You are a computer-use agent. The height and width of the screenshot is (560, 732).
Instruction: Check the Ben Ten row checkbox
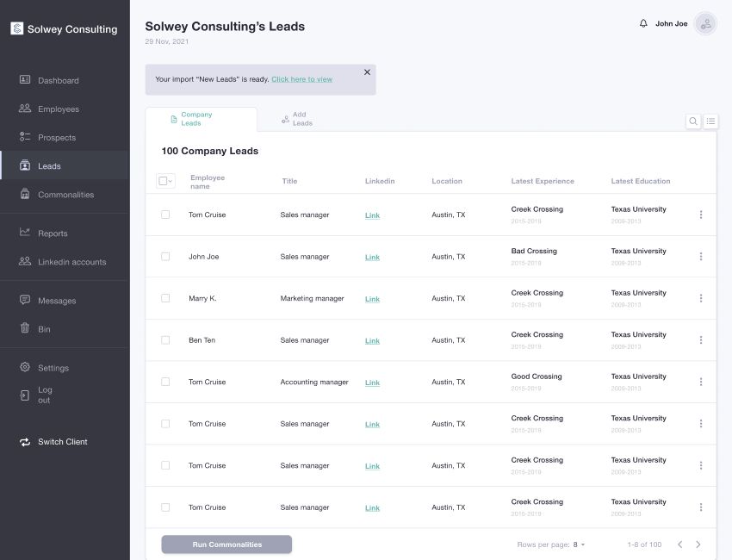165,340
